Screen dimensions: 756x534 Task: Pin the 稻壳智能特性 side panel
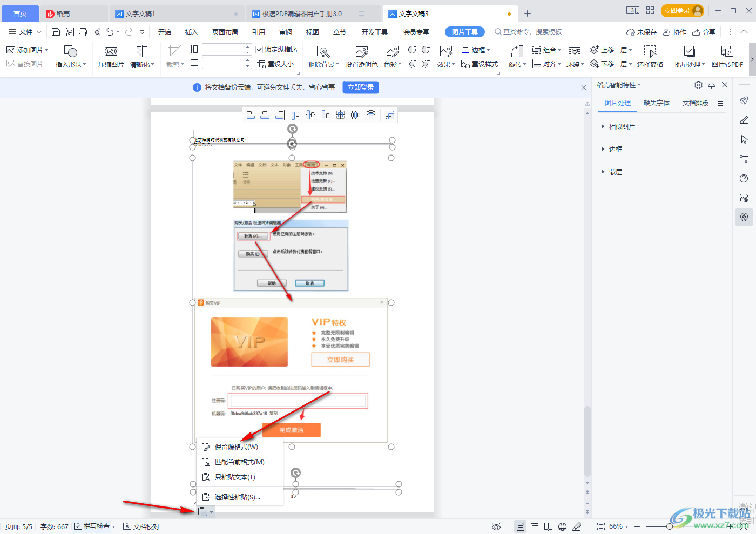tap(712, 85)
